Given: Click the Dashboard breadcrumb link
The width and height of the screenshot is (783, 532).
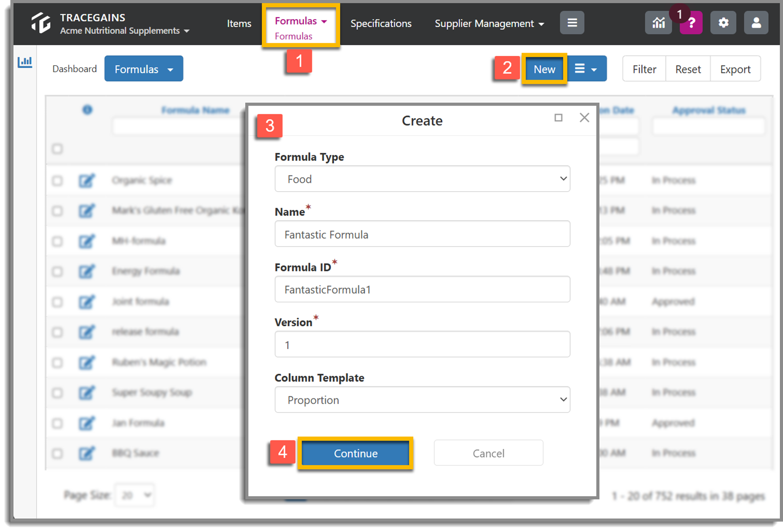Looking at the screenshot, I should point(75,69).
